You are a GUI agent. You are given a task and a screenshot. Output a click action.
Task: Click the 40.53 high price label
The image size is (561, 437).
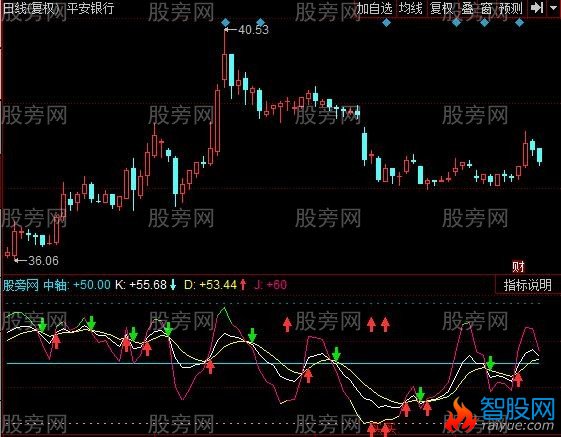pos(253,30)
